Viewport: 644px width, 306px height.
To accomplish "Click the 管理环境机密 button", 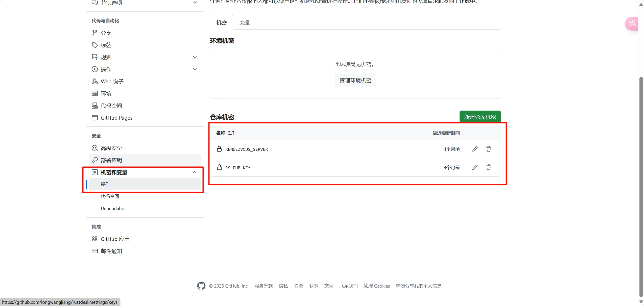I will click(355, 80).
